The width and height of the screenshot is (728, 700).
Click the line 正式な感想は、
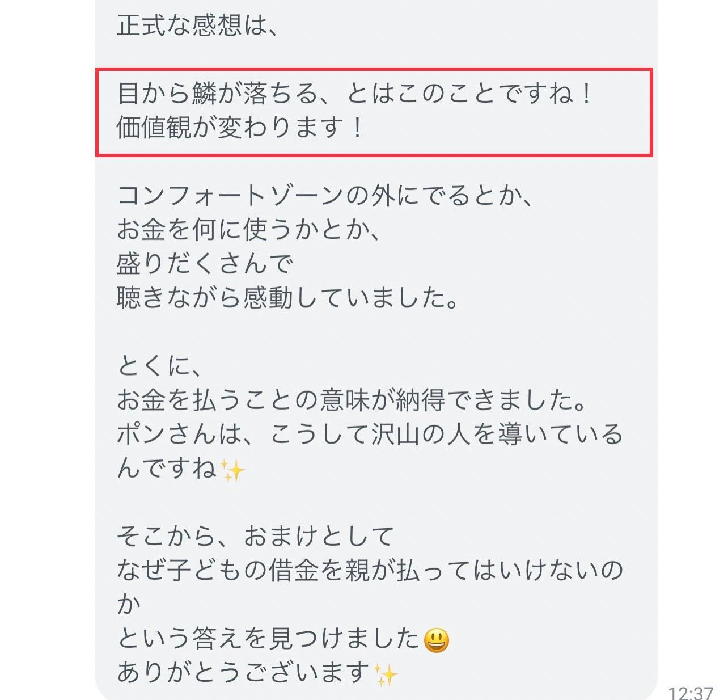coord(197,25)
